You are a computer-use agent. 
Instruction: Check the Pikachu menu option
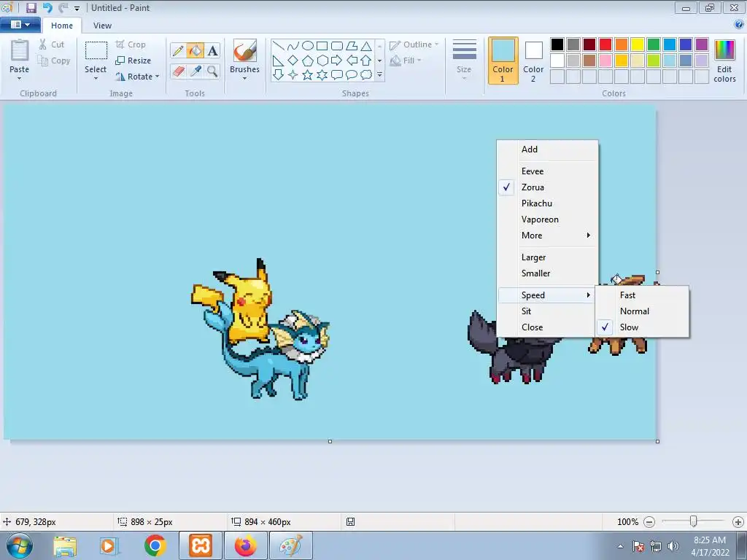(x=548, y=203)
